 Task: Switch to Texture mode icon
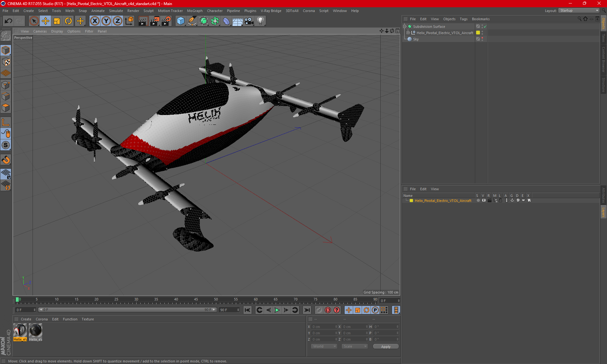pos(6,62)
